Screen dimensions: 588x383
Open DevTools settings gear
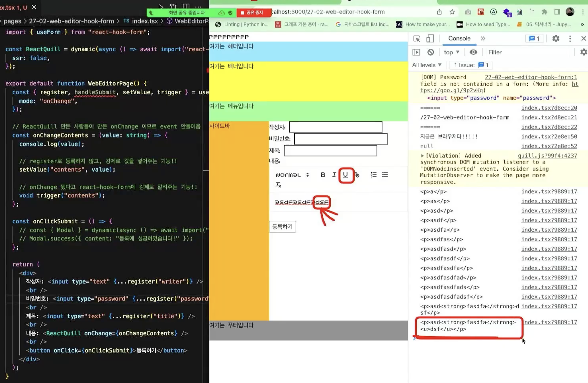[556, 39]
